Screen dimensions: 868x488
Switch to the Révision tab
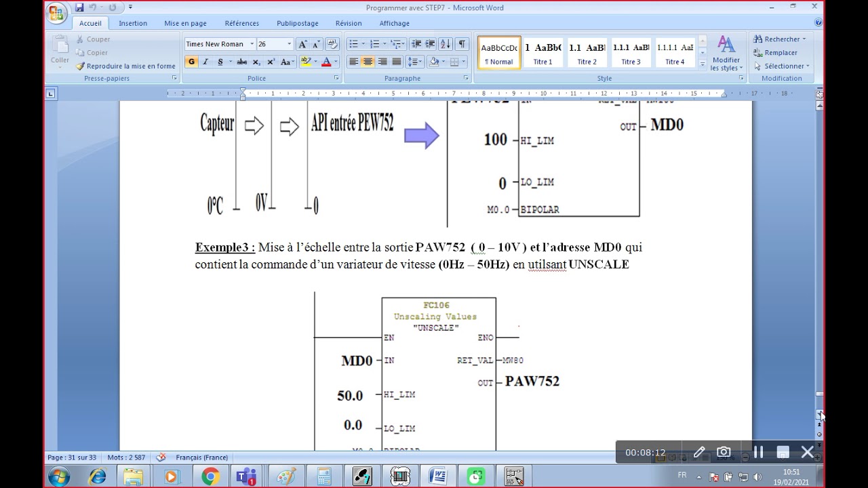pos(349,23)
